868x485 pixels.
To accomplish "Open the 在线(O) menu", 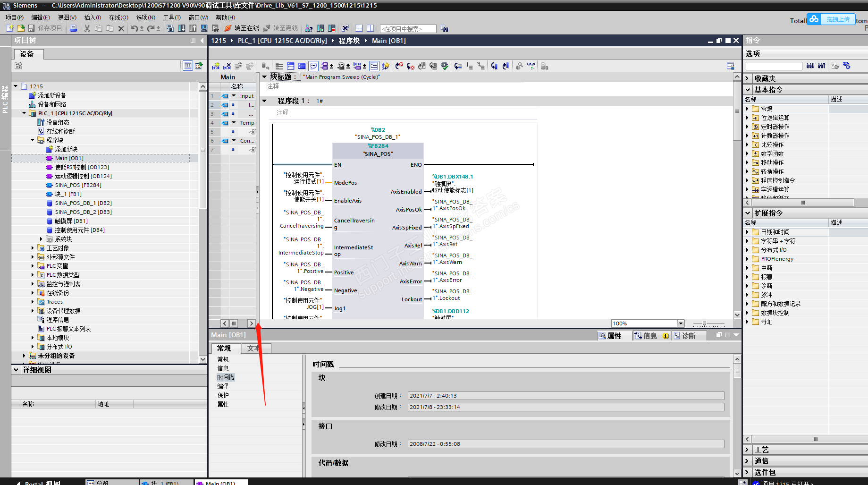I will (118, 17).
